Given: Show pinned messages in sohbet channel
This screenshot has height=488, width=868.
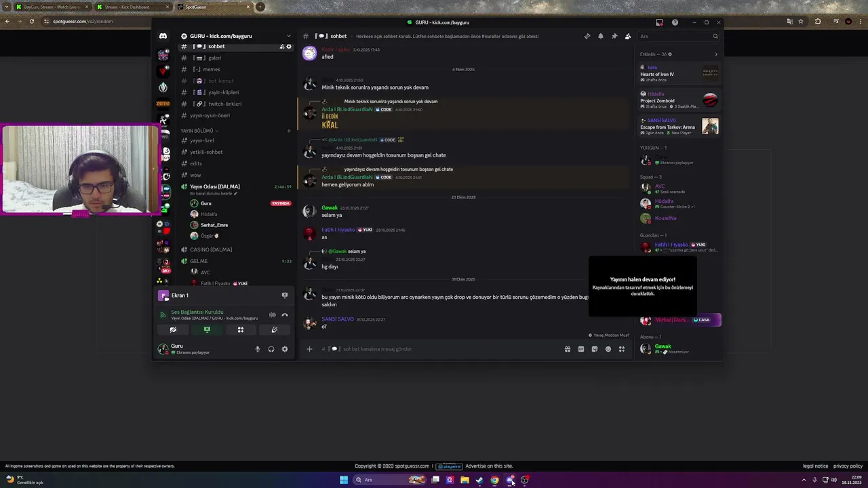Looking at the screenshot, I should pyautogui.click(x=614, y=36).
